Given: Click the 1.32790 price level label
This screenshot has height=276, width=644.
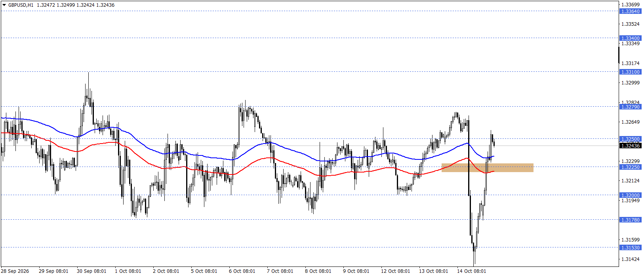Looking at the screenshot, I should click(630, 107).
